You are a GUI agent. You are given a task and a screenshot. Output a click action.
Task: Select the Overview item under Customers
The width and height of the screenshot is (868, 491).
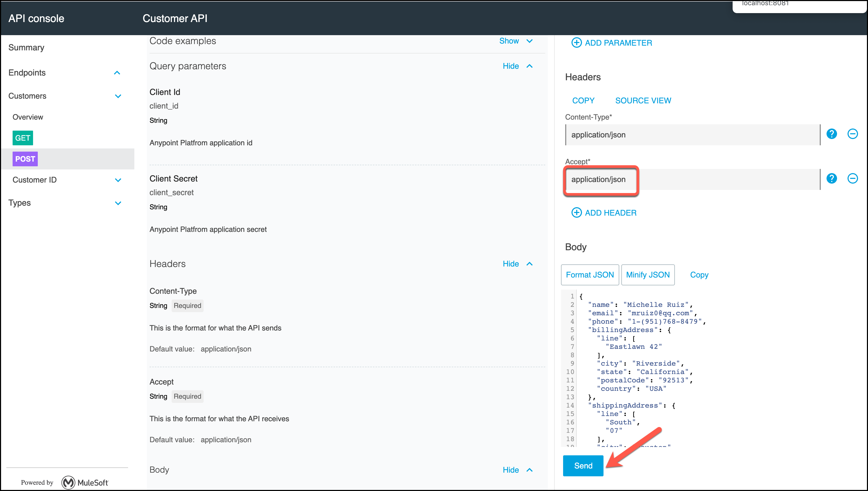[28, 117]
